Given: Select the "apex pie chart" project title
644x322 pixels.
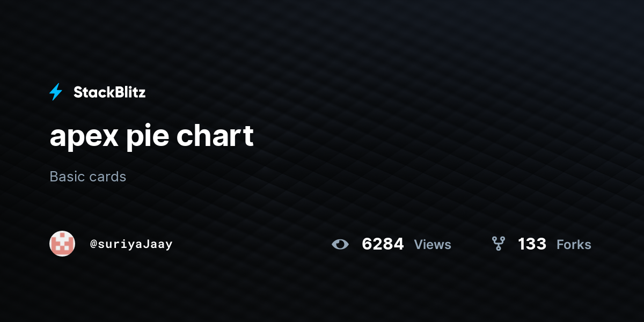Looking at the screenshot, I should tap(151, 136).
